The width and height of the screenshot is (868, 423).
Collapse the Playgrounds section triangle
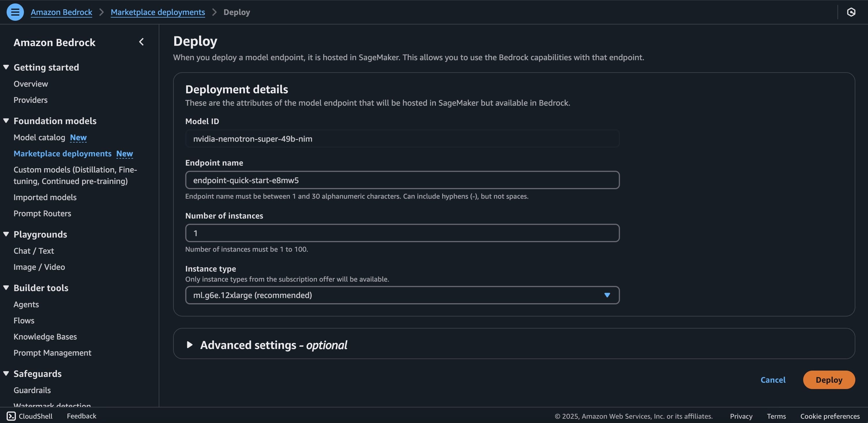pos(6,234)
